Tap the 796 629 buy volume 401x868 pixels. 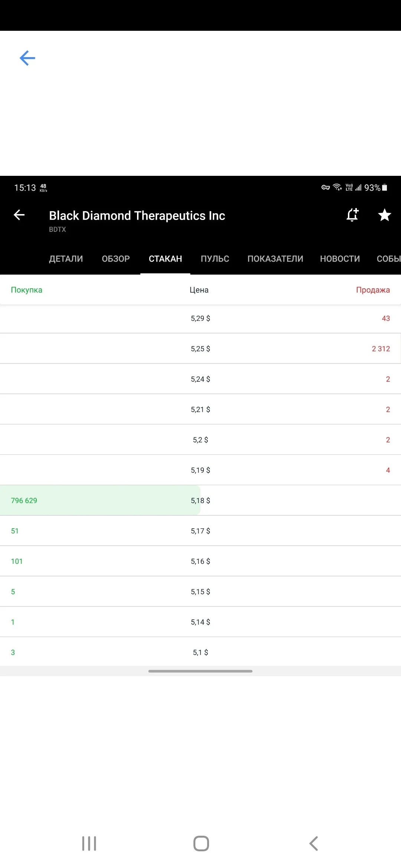coord(24,500)
